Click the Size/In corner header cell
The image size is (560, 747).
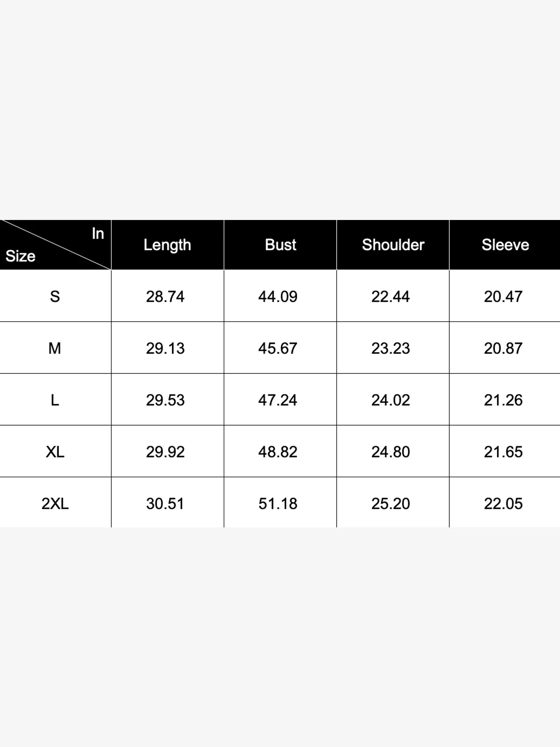click(55, 245)
